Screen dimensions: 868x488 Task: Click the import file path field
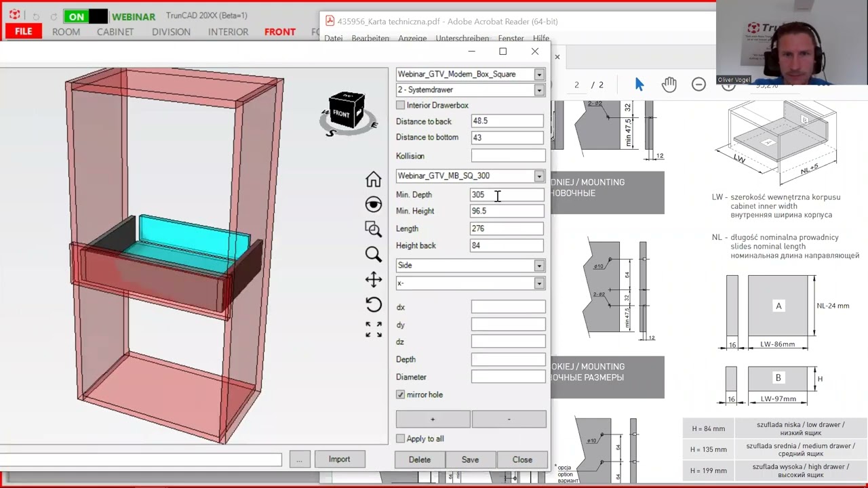click(x=140, y=460)
